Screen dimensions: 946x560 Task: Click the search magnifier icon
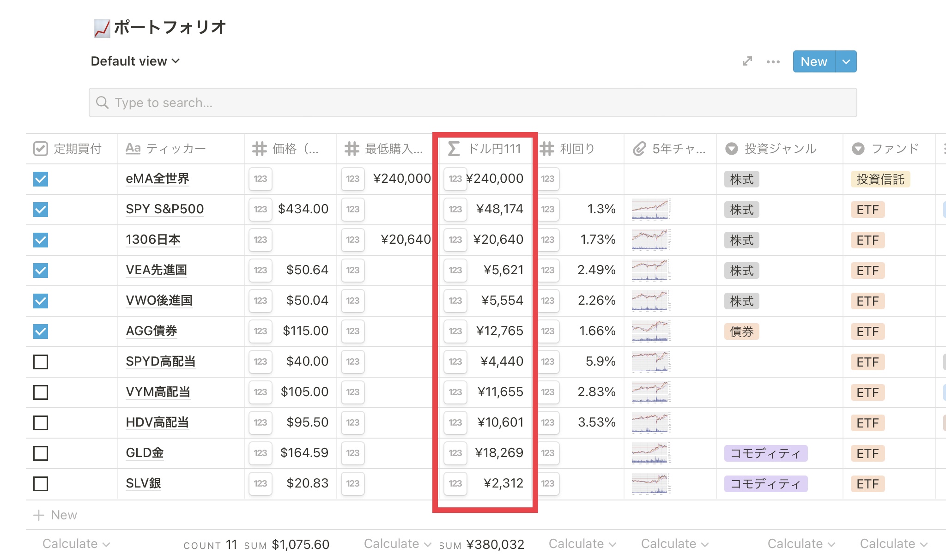[x=102, y=102]
